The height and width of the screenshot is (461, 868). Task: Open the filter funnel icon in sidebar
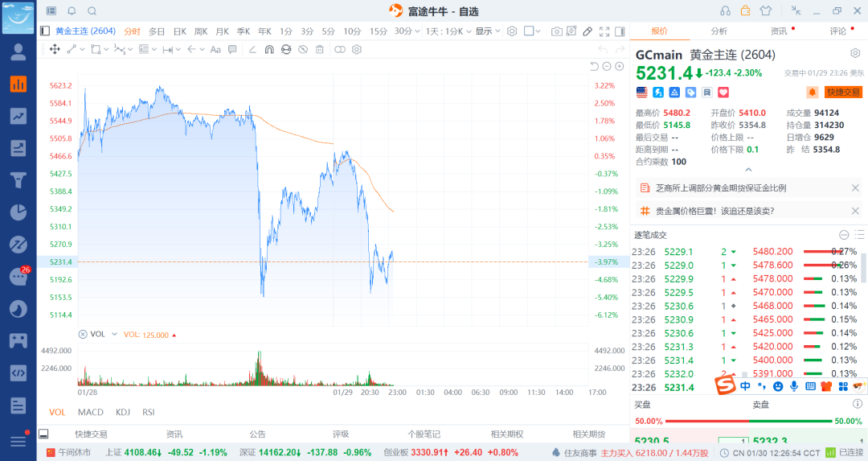click(x=18, y=180)
